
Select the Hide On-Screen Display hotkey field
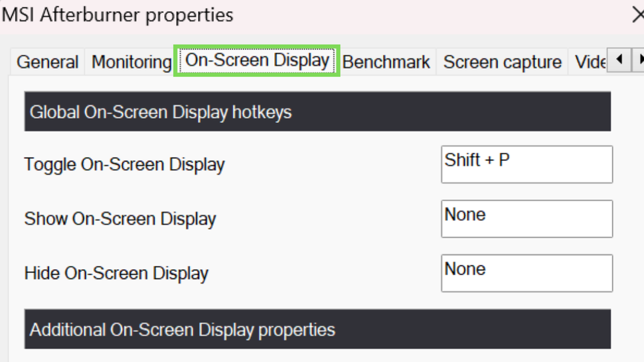pyautogui.click(x=526, y=273)
